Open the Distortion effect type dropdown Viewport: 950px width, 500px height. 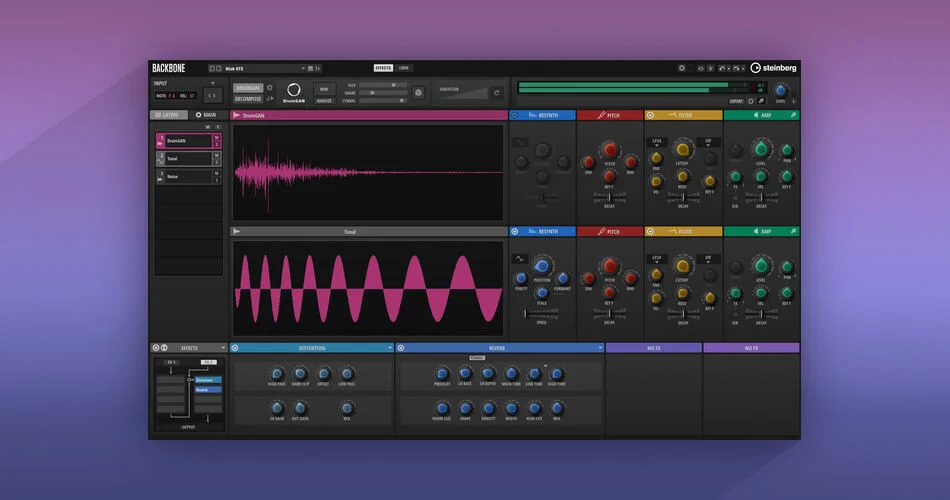390,348
